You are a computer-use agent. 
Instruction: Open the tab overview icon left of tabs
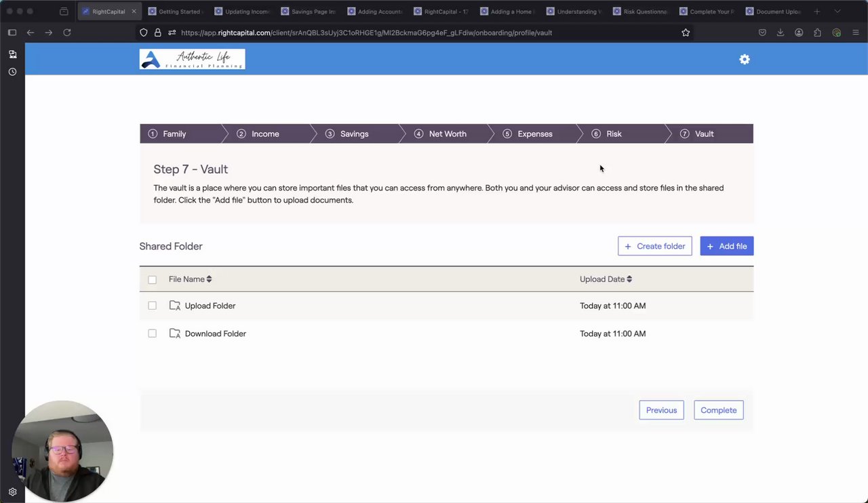click(64, 12)
